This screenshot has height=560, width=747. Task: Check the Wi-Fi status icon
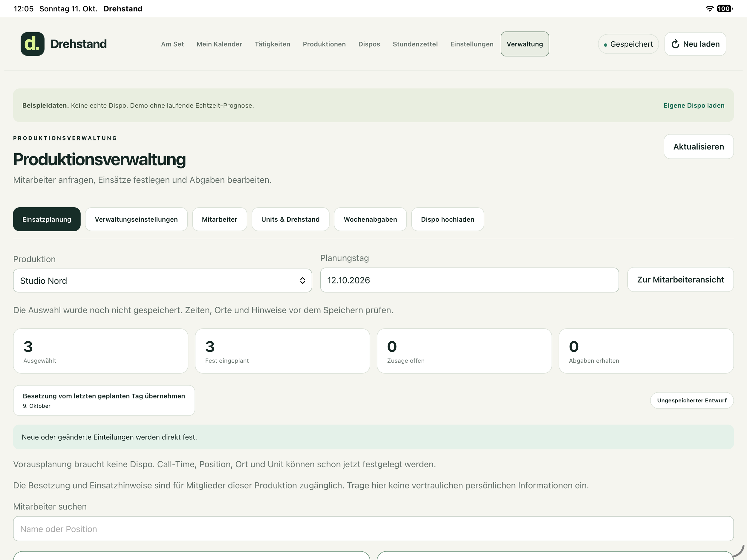[710, 9]
